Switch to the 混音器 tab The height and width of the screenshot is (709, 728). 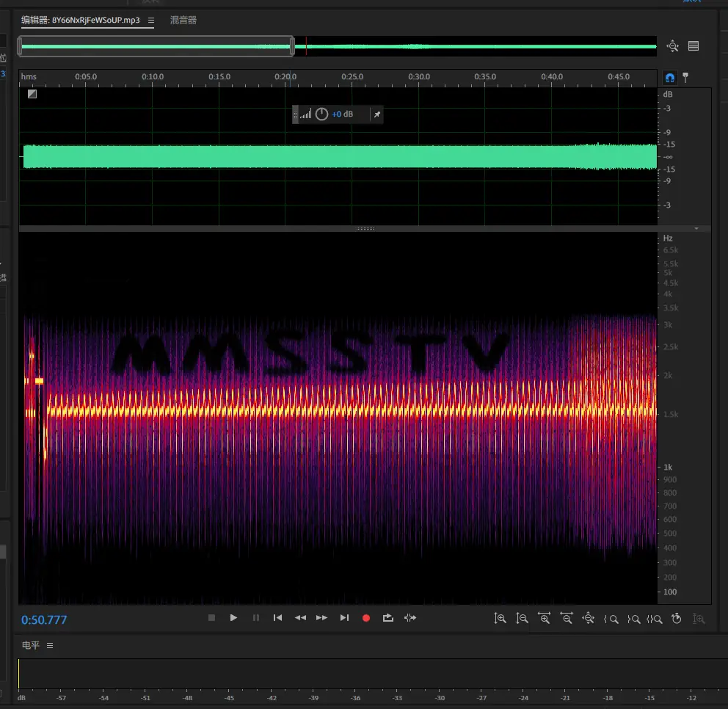(x=183, y=20)
